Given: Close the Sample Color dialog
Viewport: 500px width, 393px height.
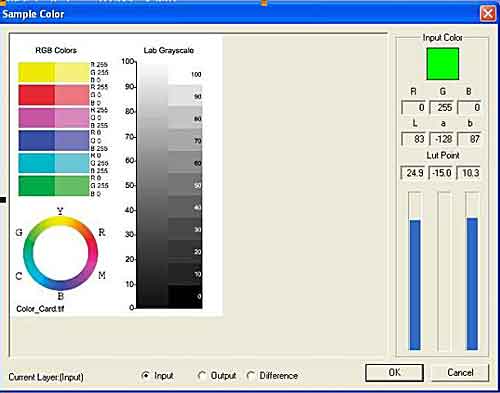Looking at the screenshot, I should click(x=488, y=14).
